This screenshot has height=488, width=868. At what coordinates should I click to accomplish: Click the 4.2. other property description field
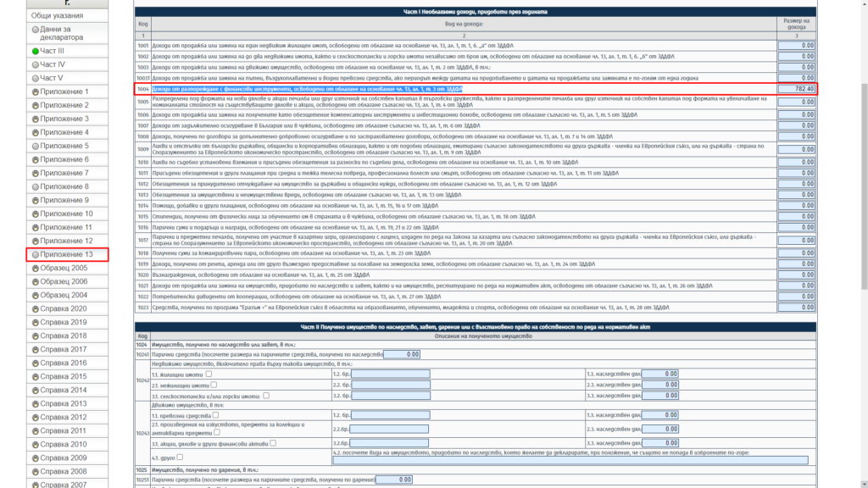pos(570,460)
